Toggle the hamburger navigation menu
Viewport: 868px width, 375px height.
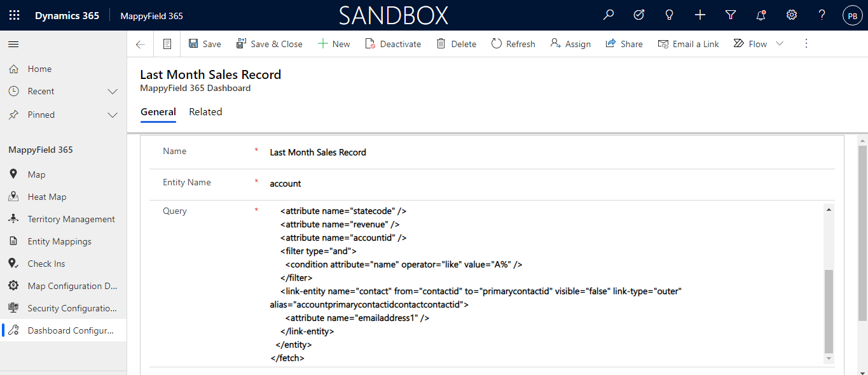click(x=13, y=44)
